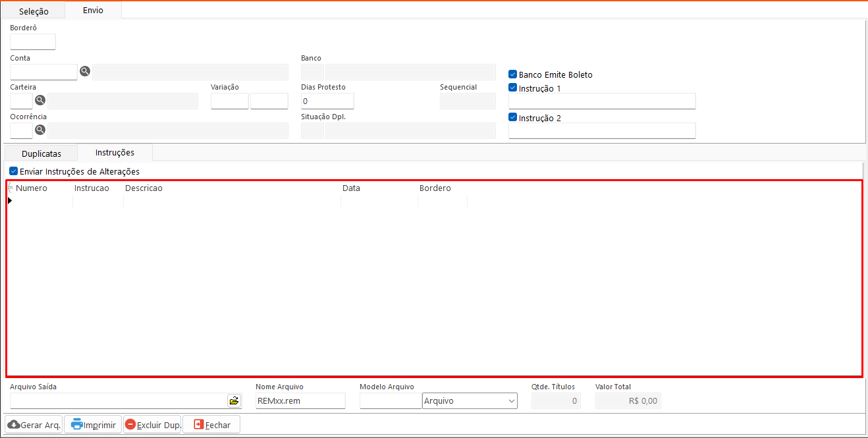Click the Nome Arquivo text field
Screen dimensions: 868x438
tap(300, 400)
